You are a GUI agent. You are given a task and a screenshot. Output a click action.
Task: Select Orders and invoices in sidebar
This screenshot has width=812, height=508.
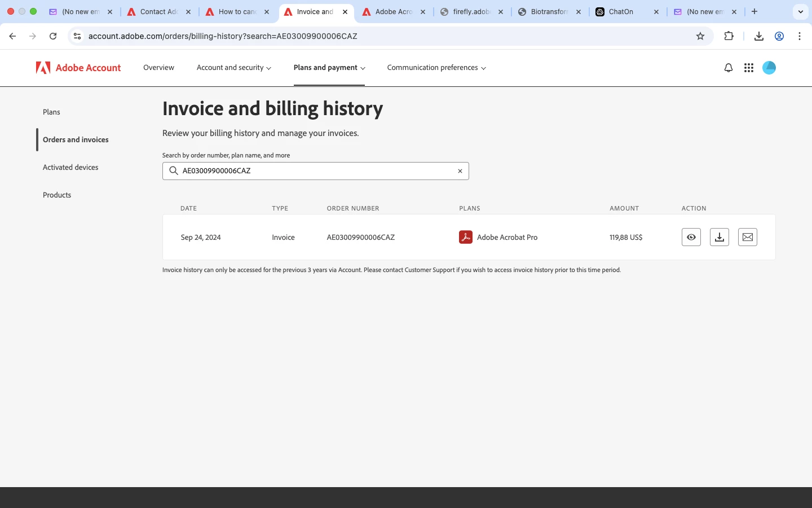pos(76,139)
